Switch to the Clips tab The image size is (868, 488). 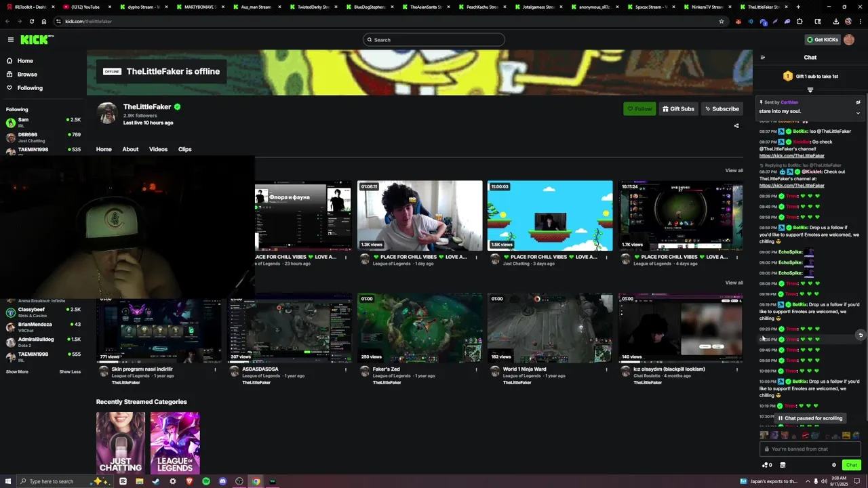point(185,149)
